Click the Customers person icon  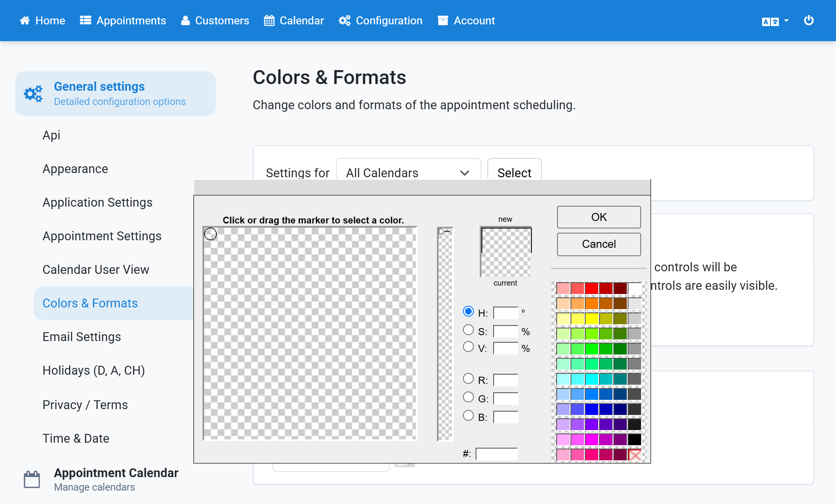coord(185,21)
